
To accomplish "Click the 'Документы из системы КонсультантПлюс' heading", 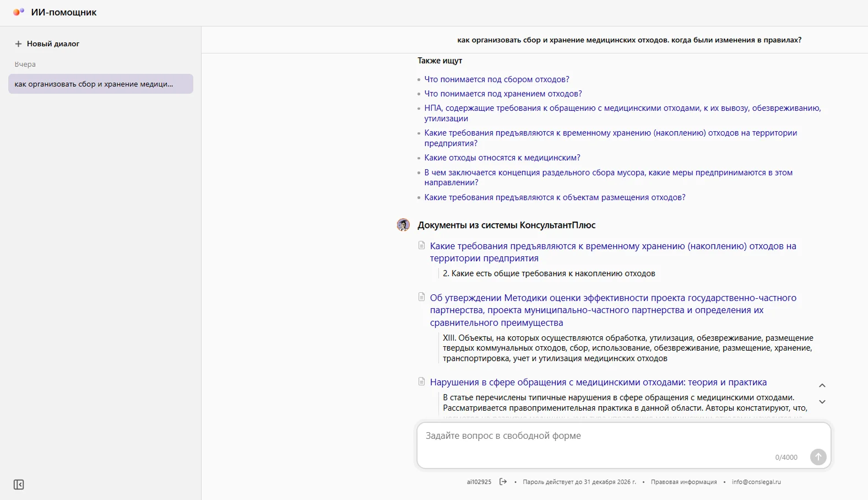I will coord(507,225).
